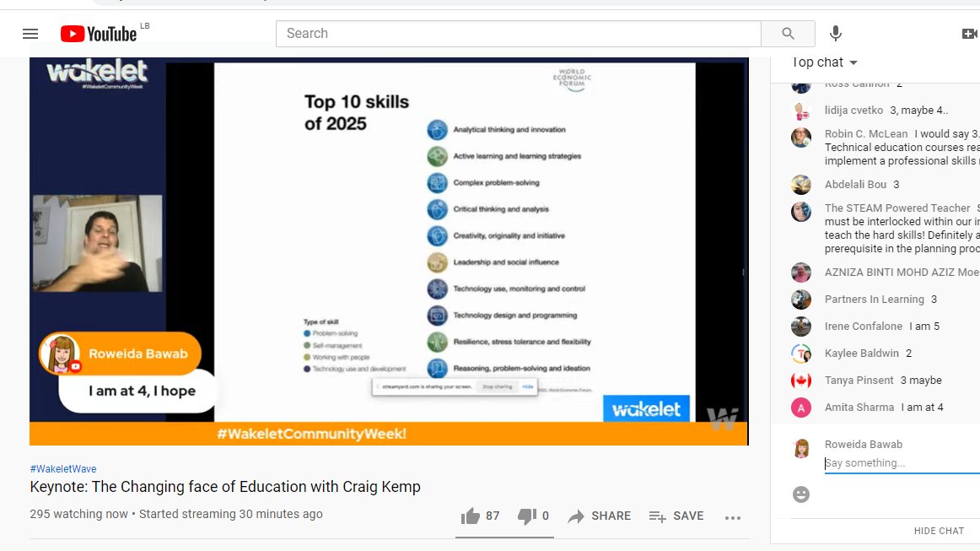Click Amita Sharma's pink A avatar
Viewport: 980px width, 551px height.
(801, 408)
